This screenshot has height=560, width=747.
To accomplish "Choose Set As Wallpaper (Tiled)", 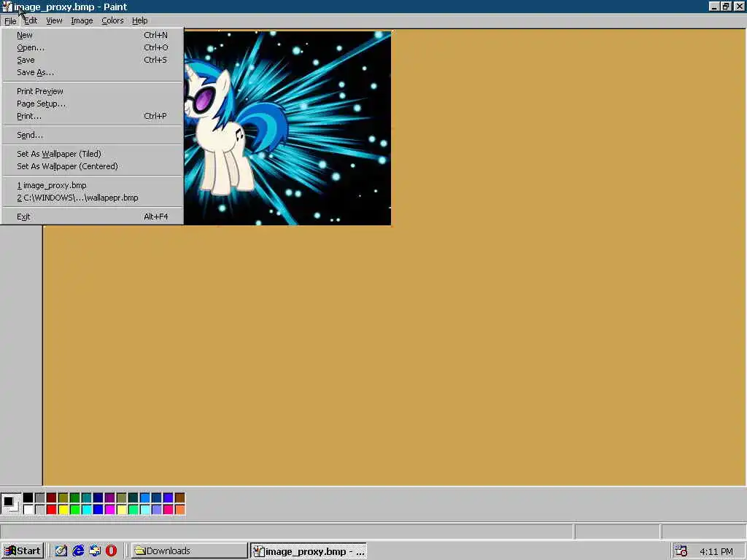I will 92,154.
